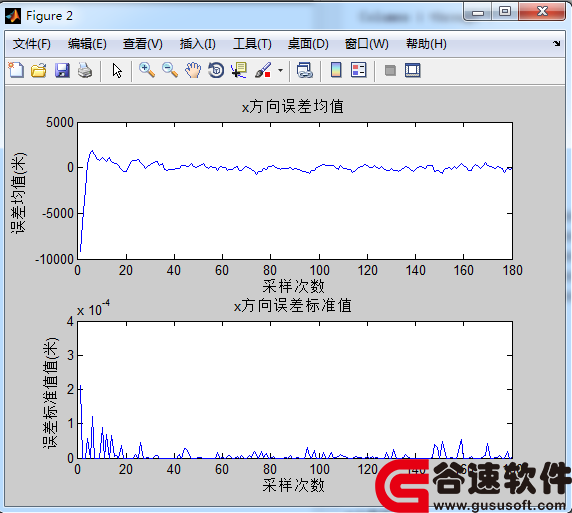Close the Figure 2 window
This screenshot has height=513, width=572.
pos(542,12)
